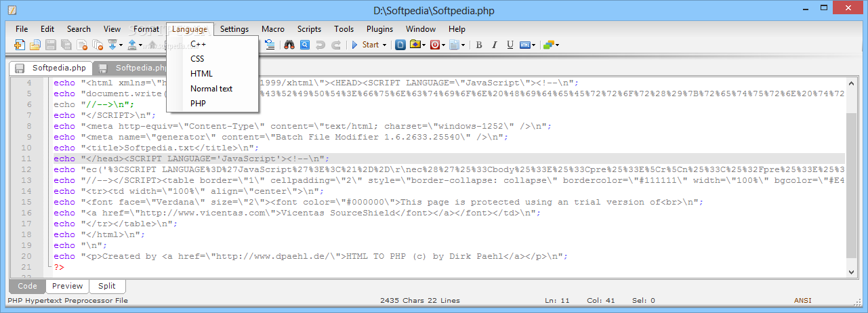Click the blue magnifier search icon

tap(305, 45)
